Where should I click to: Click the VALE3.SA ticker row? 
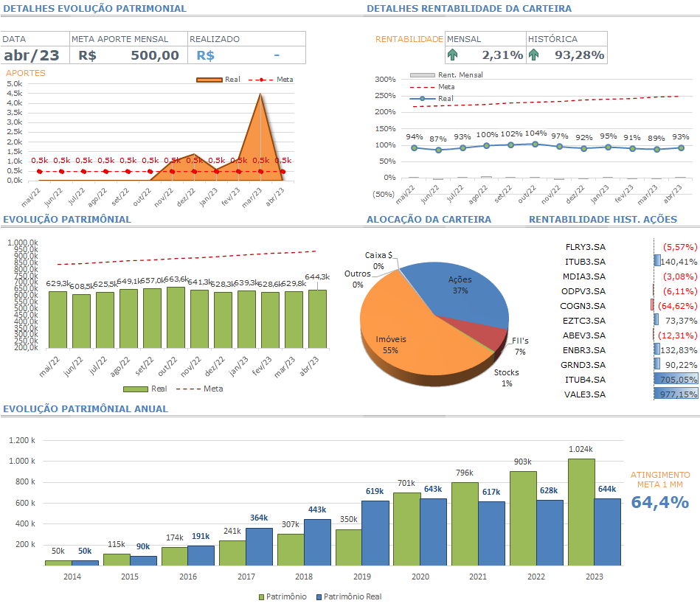click(x=629, y=394)
